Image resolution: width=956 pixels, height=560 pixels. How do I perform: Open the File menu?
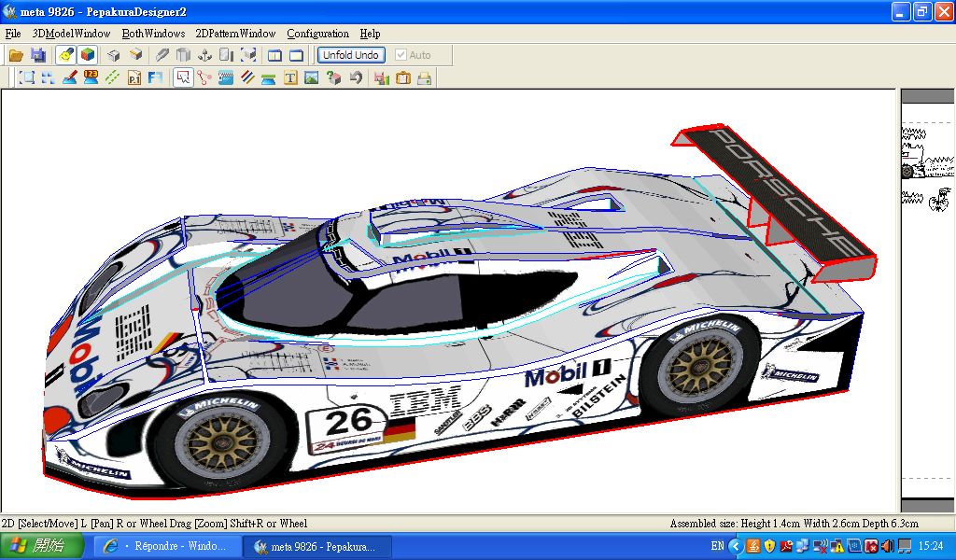(13, 34)
